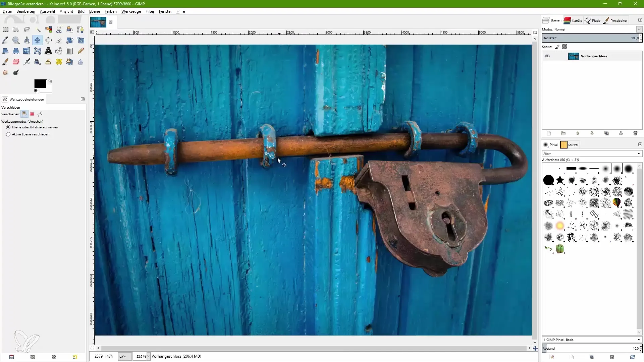Select the Select by Color tool
The width and height of the screenshot is (644, 362).
pyautogui.click(x=48, y=29)
